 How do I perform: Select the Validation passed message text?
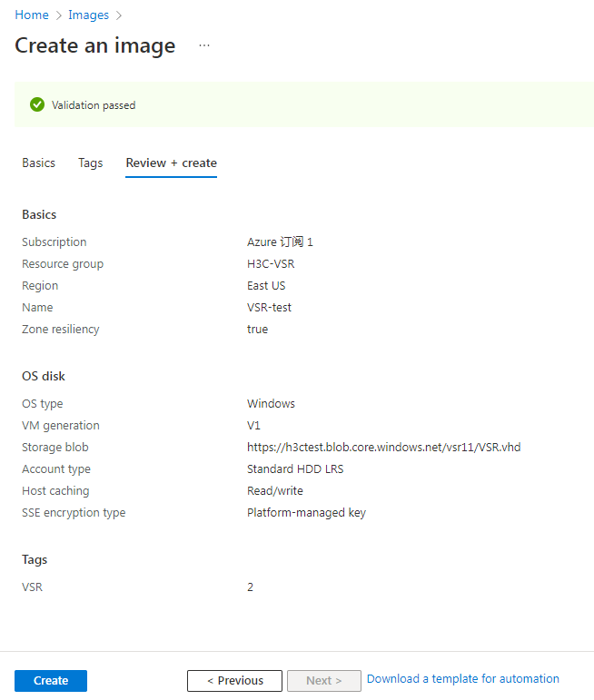coord(94,105)
